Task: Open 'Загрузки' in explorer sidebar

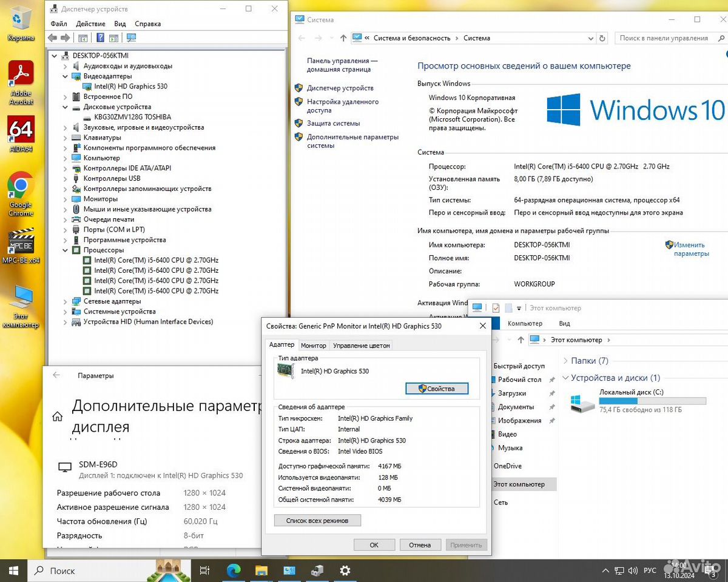Action: (x=512, y=393)
